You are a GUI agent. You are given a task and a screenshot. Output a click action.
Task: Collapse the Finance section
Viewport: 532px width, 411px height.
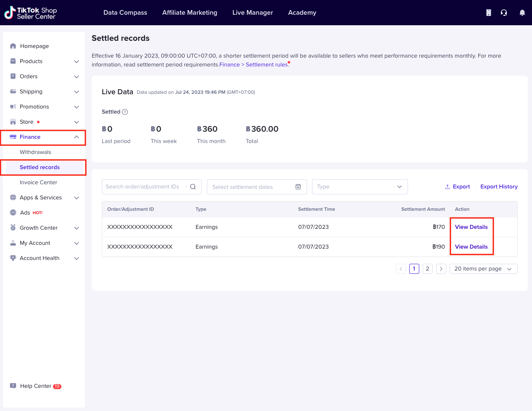click(x=77, y=137)
